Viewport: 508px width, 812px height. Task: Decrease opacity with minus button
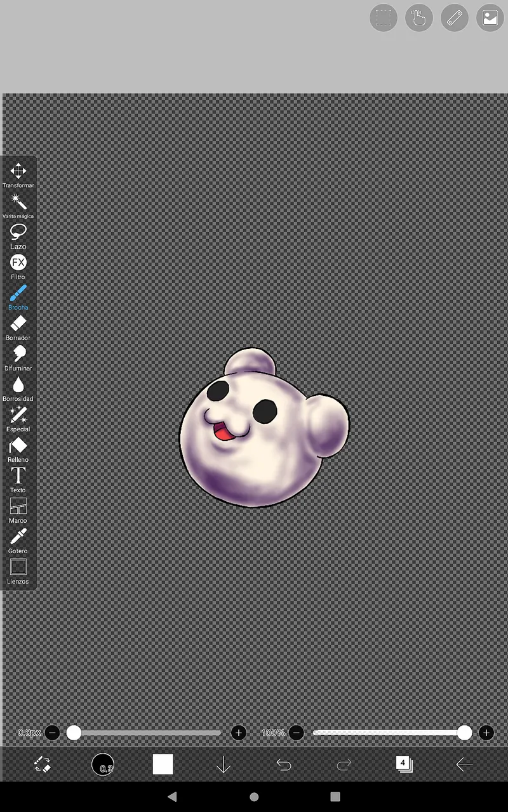coord(296,733)
